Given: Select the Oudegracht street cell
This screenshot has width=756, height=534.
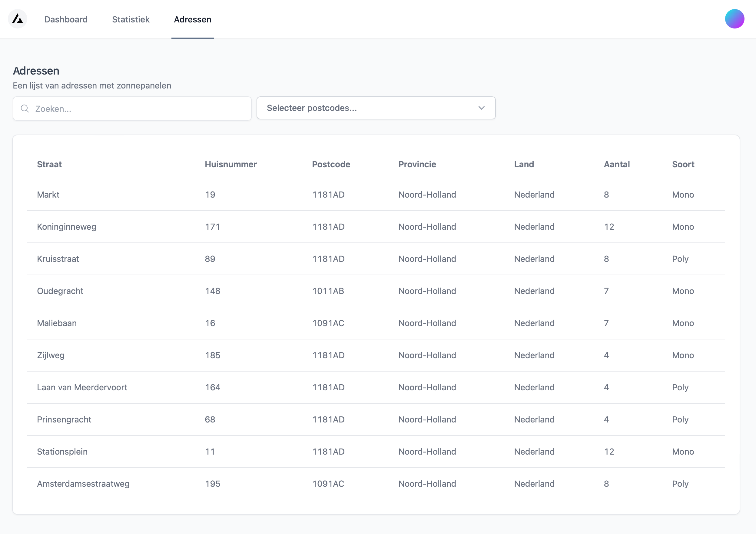Looking at the screenshot, I should (x=60, y=291).
